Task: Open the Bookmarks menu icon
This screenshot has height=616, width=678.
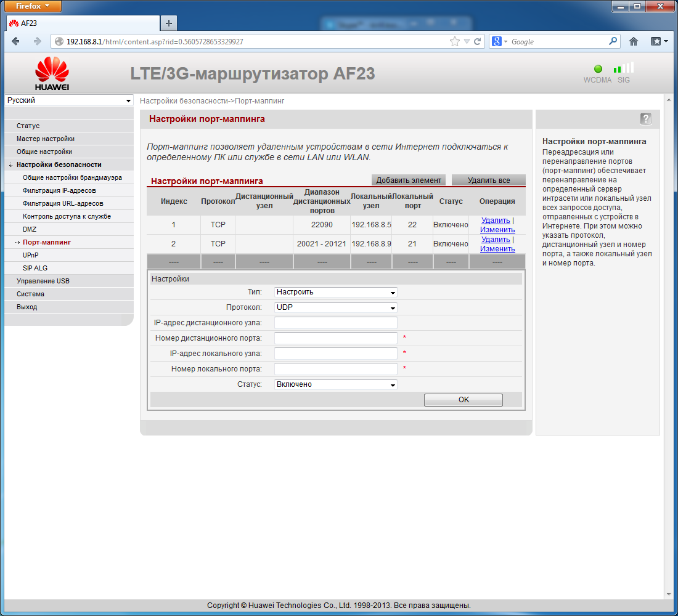Action: pos(659,41)
